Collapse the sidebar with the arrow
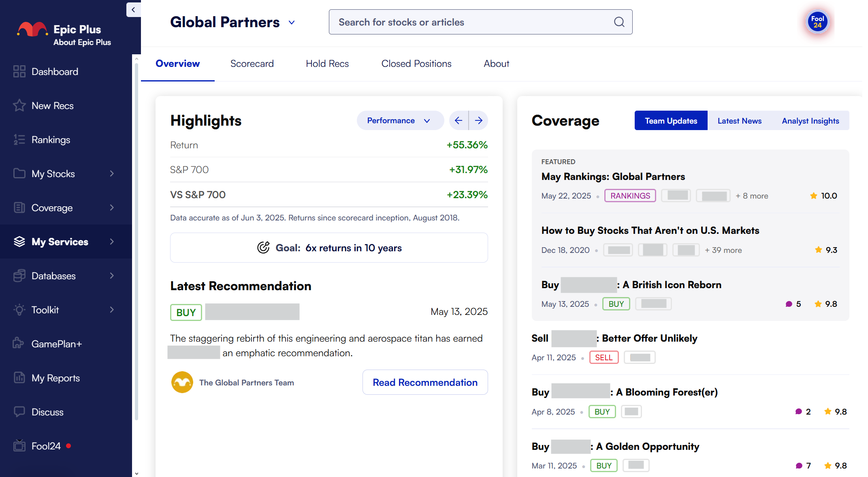868x477 pixels. tap(133, 10)
